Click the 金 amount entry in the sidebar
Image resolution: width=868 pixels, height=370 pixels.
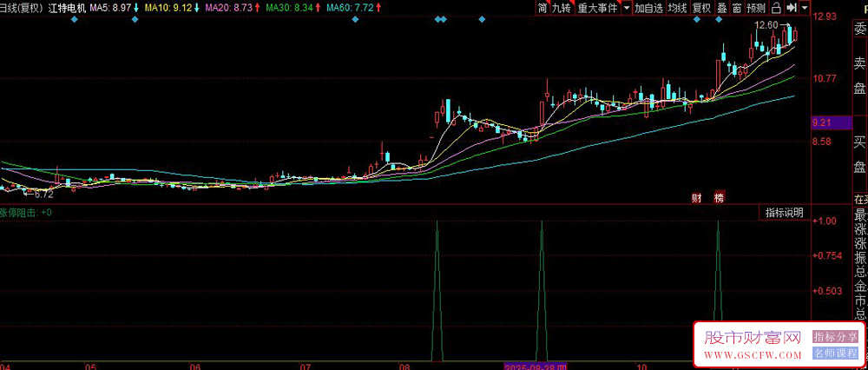pos(860,287)
